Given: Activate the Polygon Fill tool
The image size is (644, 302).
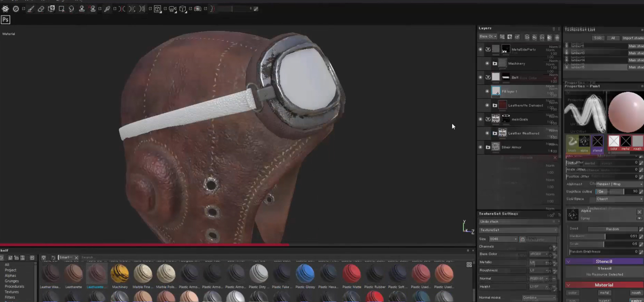Looking at the screenshot, I should [61, 9].
